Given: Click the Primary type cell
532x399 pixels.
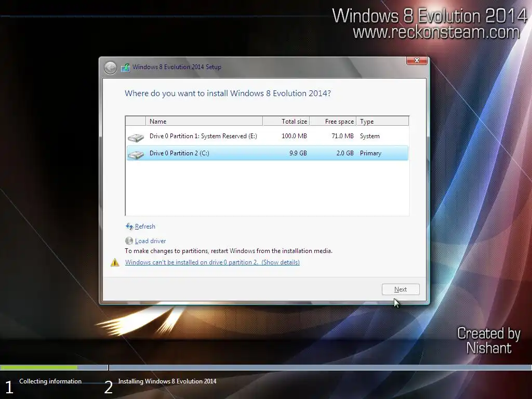Looking at the screenshot, I should point(370,153).
